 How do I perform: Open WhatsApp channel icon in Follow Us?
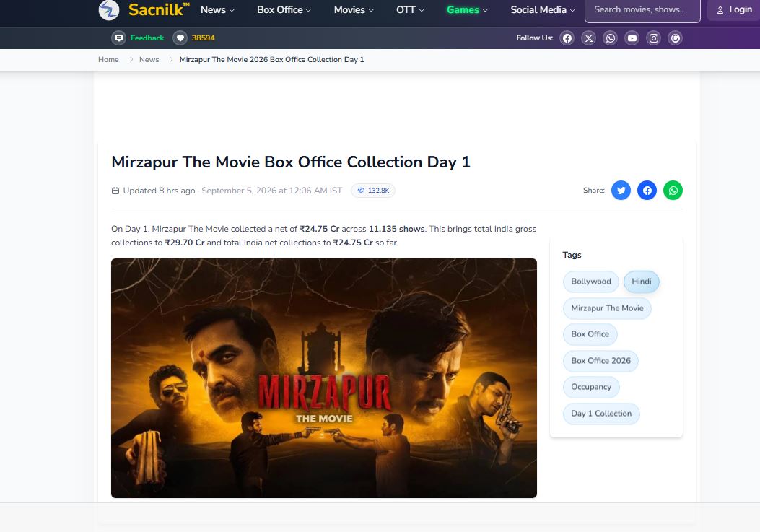pyautogui.click(x=610, y=38)
